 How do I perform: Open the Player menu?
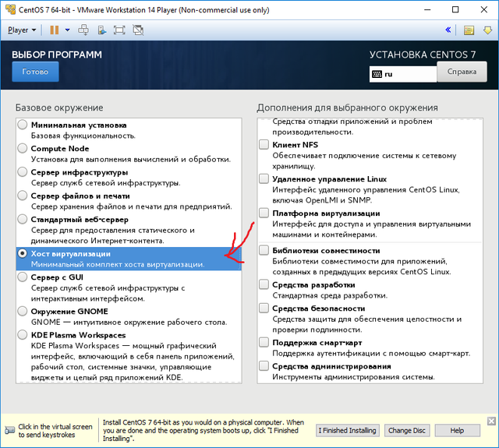pos(22,30)
